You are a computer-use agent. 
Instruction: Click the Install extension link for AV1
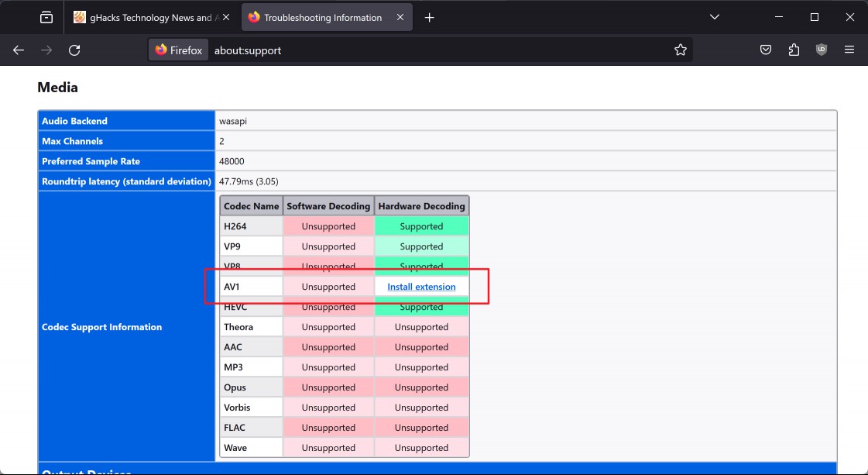point(421,287)
